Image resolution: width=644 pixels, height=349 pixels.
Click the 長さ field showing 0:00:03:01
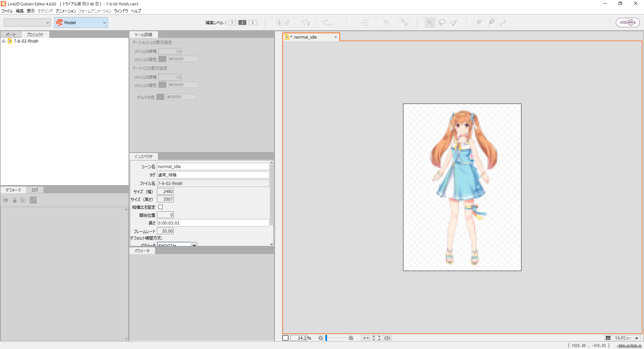pyautogui.click(x=213, y=223)
